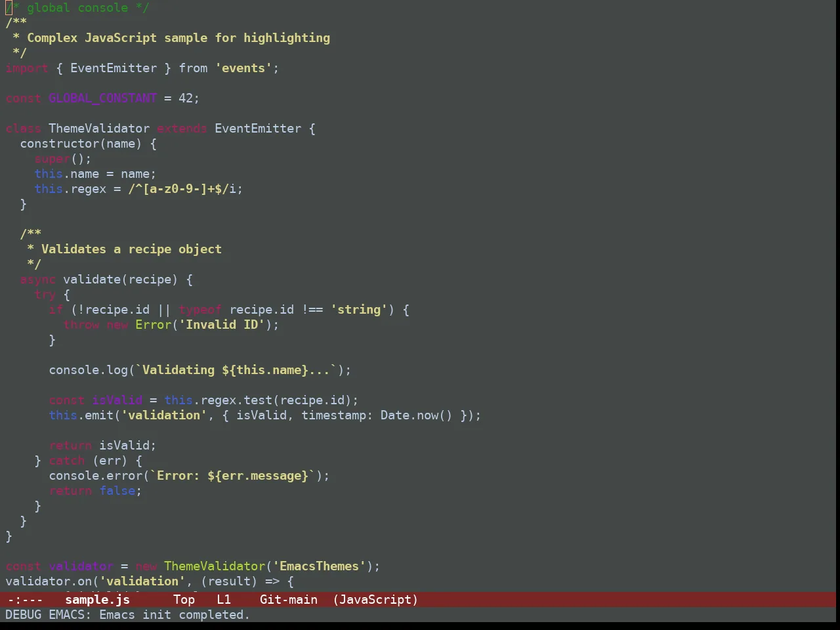This screenshot has width=840, height=630.
Task: Click validate(recipe) method name
Action: [120, 280]
